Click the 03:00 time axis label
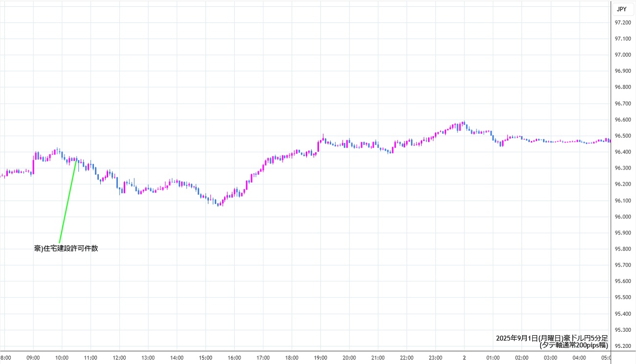The width and height of the screenshot is (636, 364). pos(551,358)
